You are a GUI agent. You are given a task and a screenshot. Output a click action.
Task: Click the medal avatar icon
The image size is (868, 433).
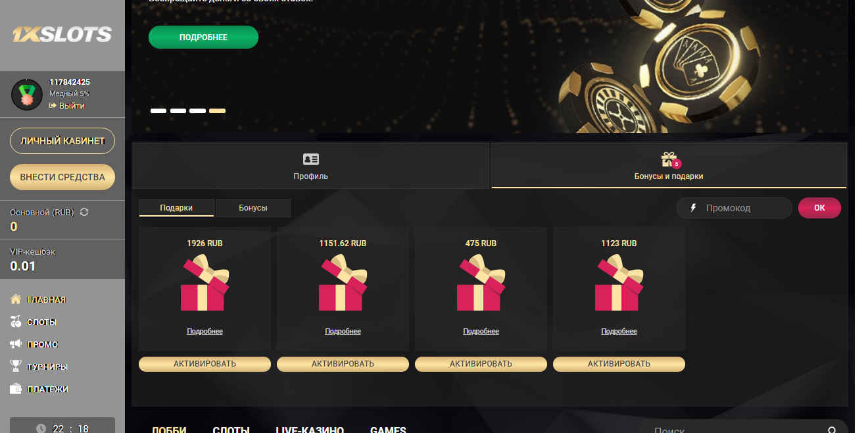tap(27, 94)
